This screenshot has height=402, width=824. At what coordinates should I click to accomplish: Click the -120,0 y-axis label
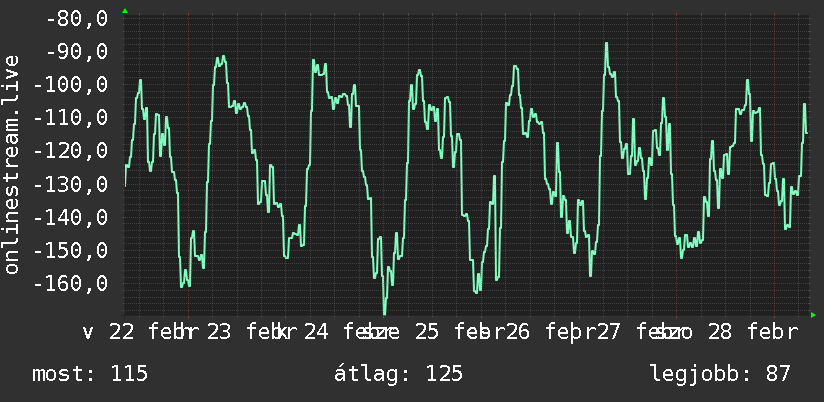[70, 151]
